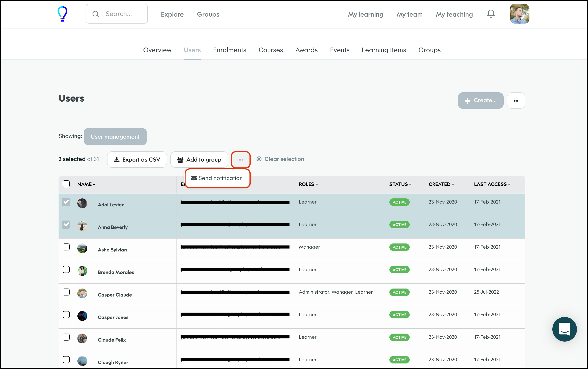Viewport: 588px width, 369px height.
Task: Uncheck Adol Lester's row checkbox
Action: coord(66,202)
